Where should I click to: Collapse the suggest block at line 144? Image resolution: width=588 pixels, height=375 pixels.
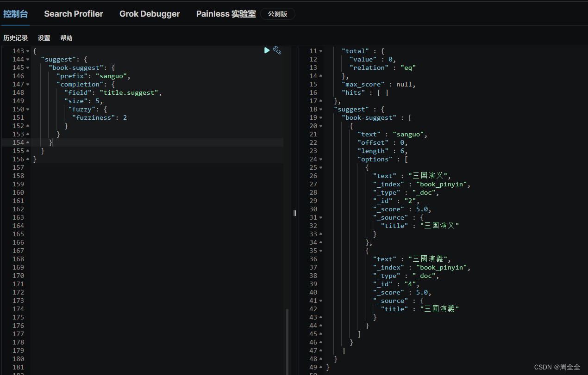coord(28,59)
